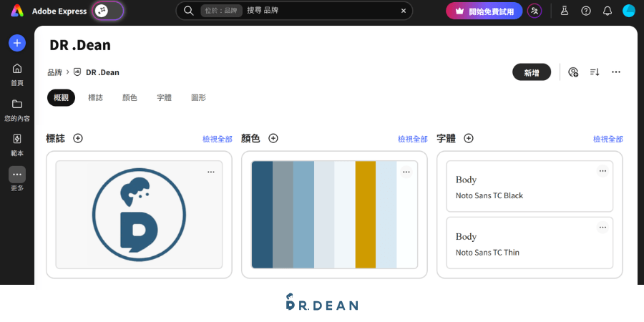Switch to the 圖形 tab

point(199,98)
